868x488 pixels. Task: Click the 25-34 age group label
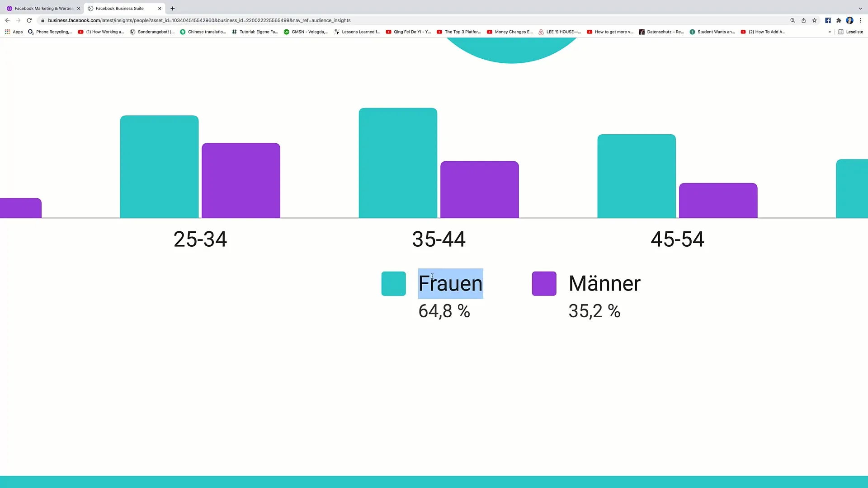coord(200,239)
